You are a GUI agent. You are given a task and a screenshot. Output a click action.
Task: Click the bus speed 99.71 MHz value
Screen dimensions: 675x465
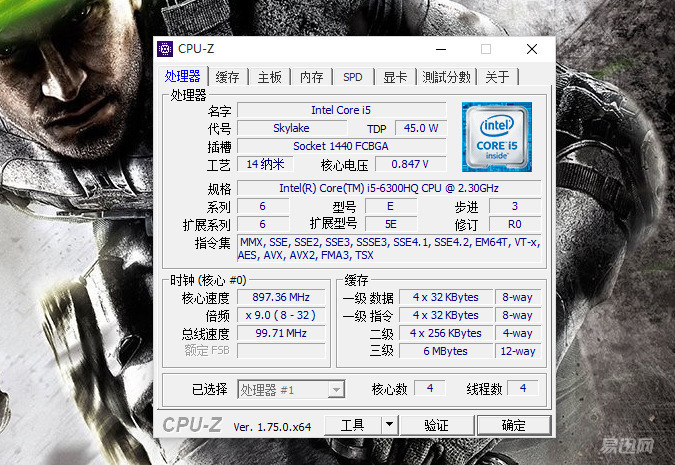click(281, 334)
